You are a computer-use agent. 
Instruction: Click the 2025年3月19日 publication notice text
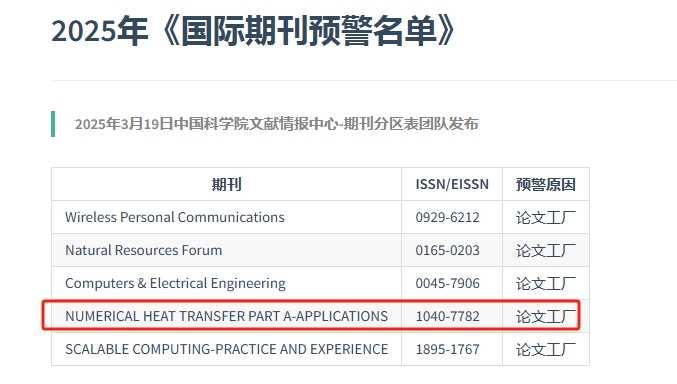pos(276,124)
